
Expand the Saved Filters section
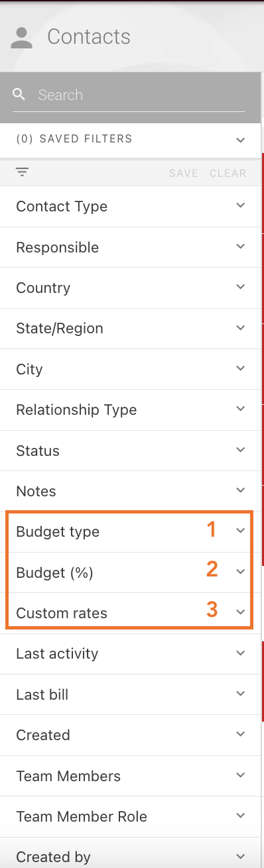131,140
